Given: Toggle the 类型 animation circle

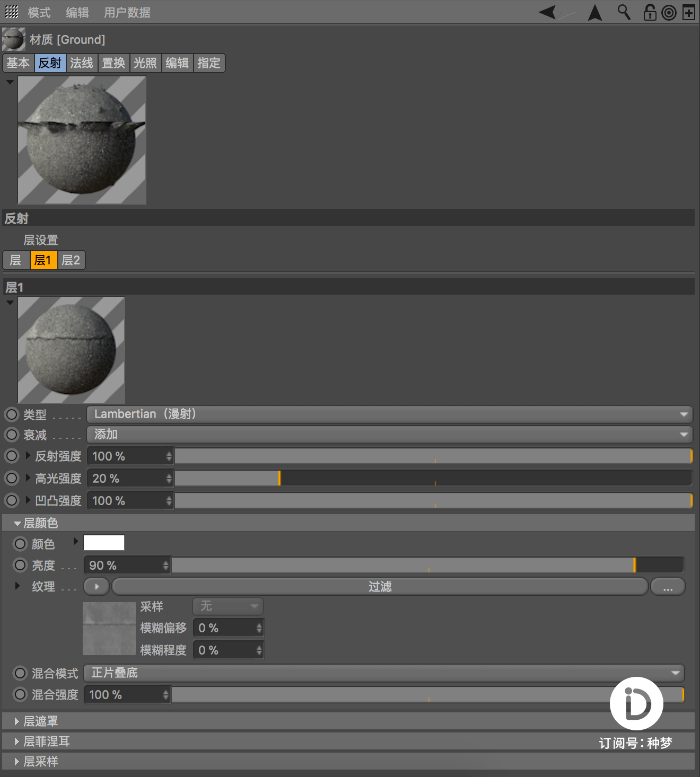Looking at the screenshot, I should pos(12,414).
